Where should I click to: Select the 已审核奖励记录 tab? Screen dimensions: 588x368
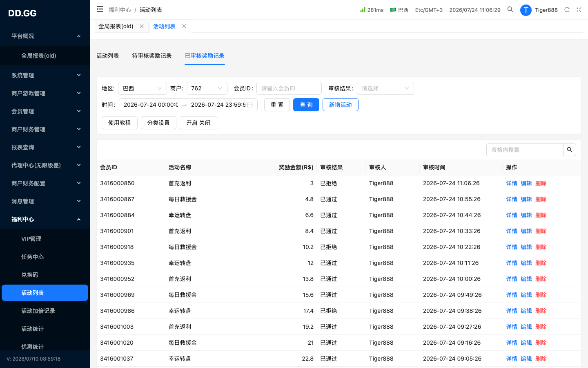pyautogui.click(x=205, y=56)
